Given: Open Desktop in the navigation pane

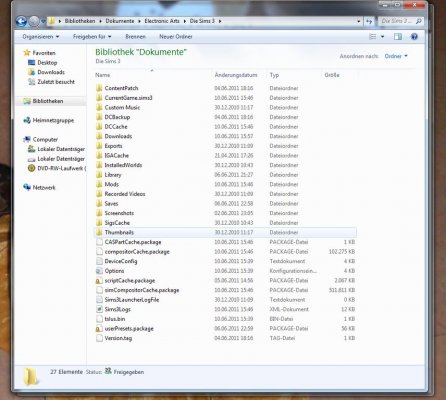Looking at the screenshot, I should click(47, 63).
